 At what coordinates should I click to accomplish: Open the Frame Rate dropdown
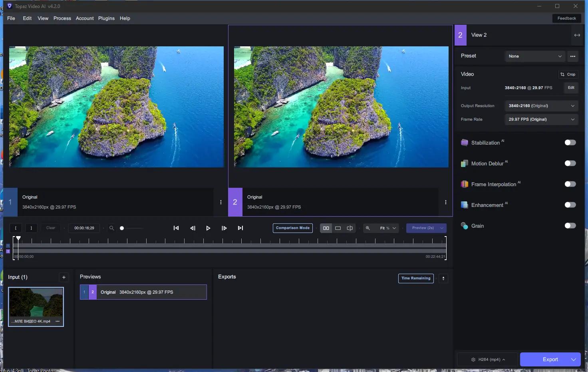541,119
